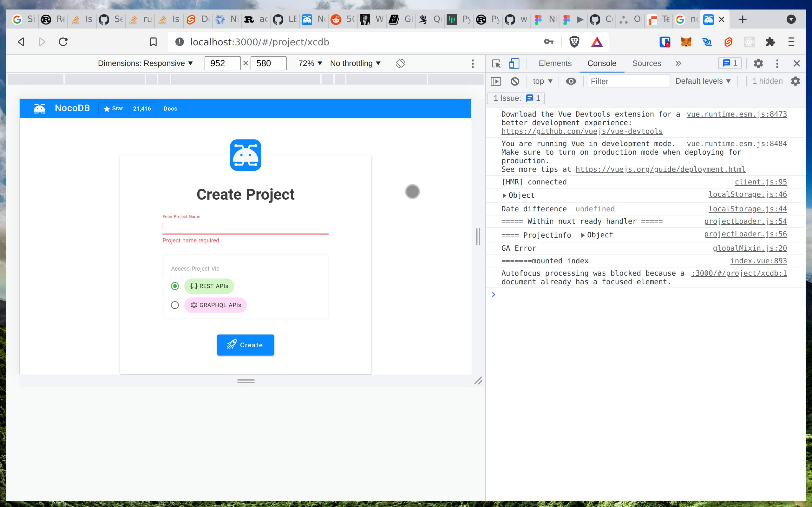Switch to the Elements tab

555,63
